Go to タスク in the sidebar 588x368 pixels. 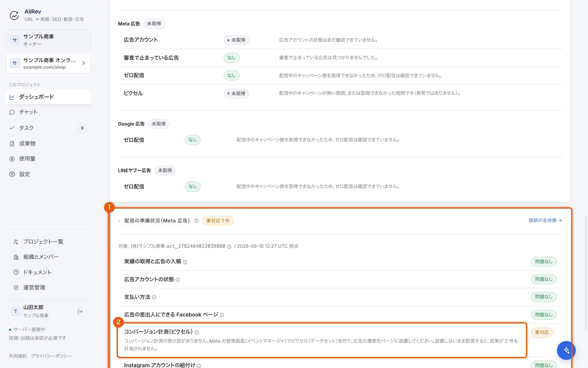48,128
